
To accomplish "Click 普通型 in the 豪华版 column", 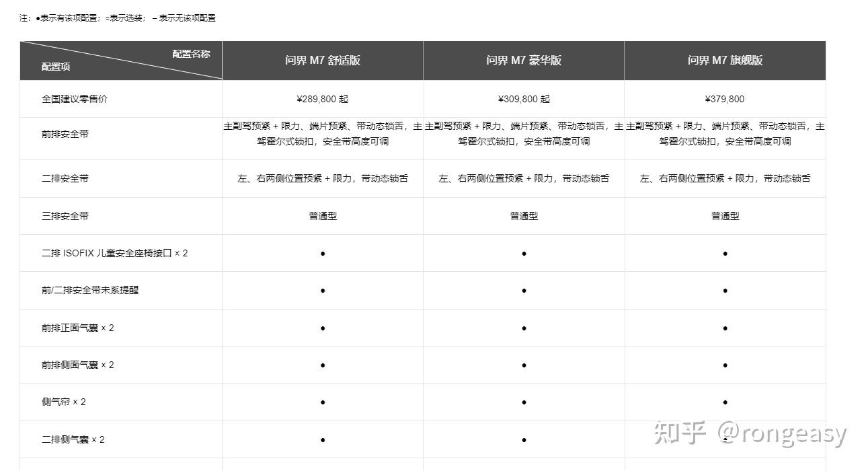I will 524,216.
